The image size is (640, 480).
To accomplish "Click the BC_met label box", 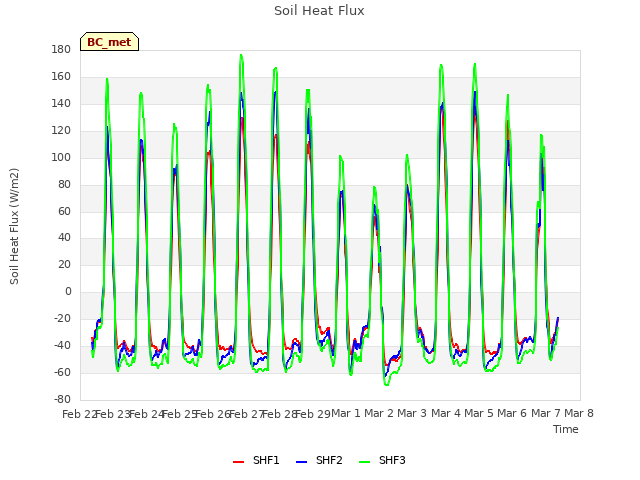I will (109, 42).
